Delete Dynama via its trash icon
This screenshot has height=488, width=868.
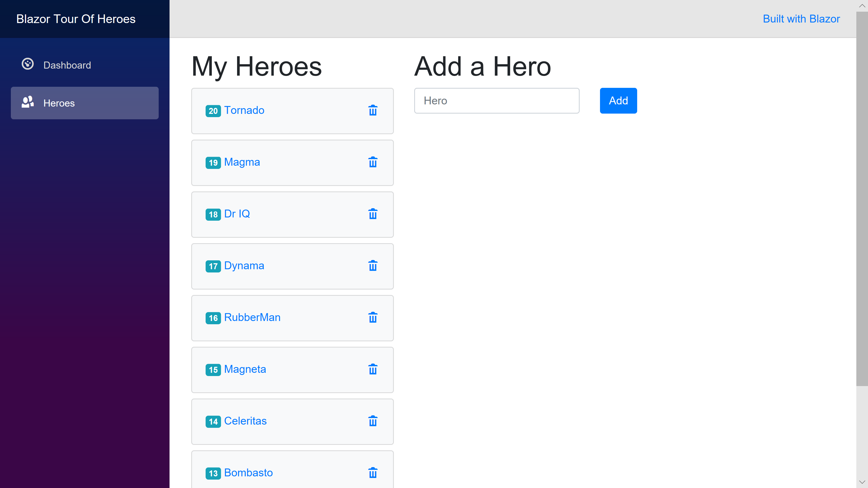pos(373,266)
